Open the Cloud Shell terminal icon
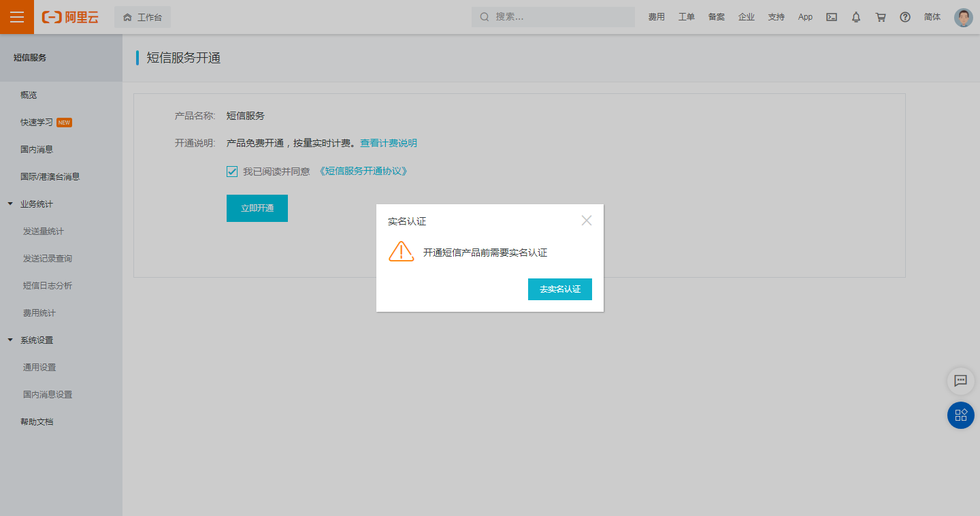Image resolution: width=980 pixels, height=516 pixels. point(832,17)
